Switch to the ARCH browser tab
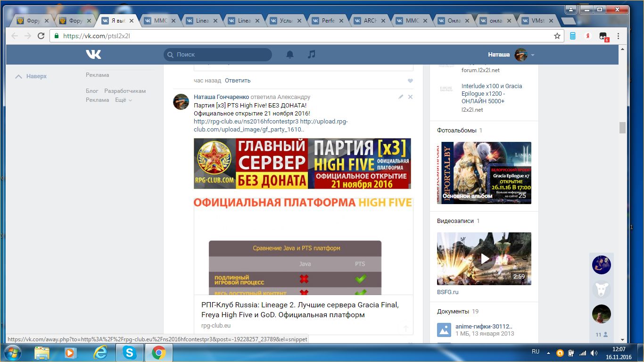644x362 pixels. 370,21
